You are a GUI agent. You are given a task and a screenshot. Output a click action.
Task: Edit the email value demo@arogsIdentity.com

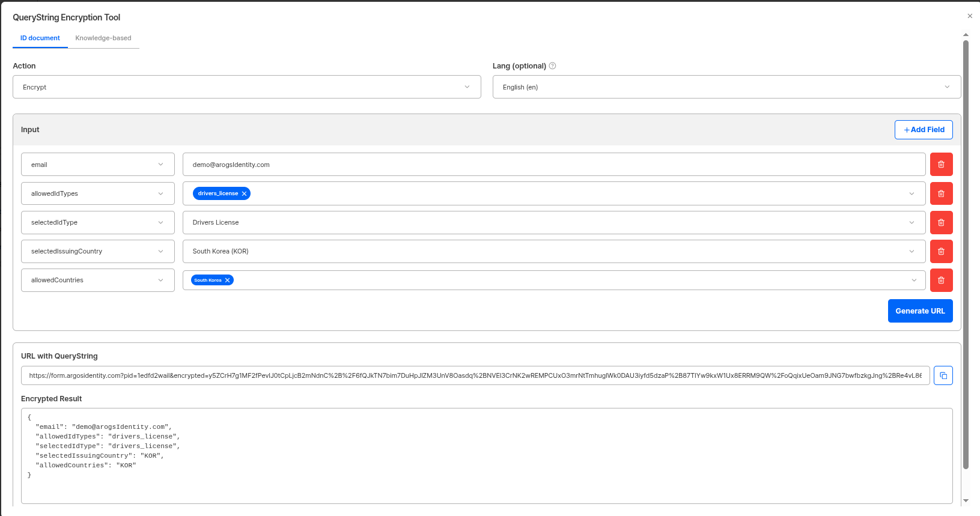tap(554, 165)
